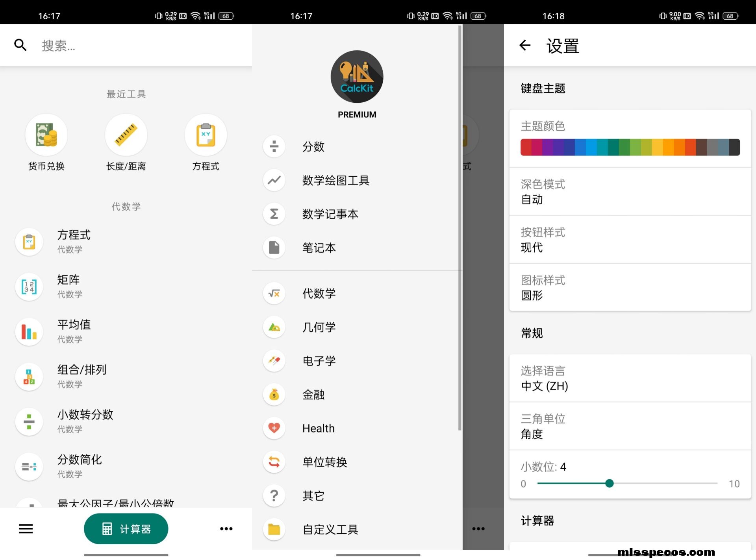Open the 组合/排列 blocks icon
The width and height of the screenshot is (756, 560).
click(29, 377)
